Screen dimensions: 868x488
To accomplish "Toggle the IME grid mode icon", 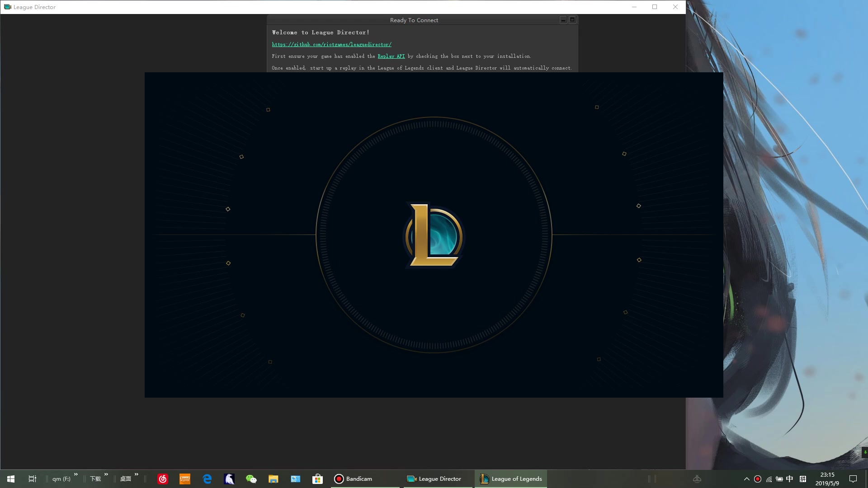I will [x=803, y=479].
